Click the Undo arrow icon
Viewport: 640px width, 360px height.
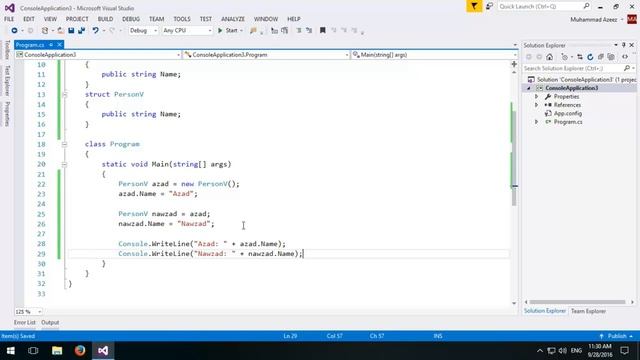[x=95, y=31]
